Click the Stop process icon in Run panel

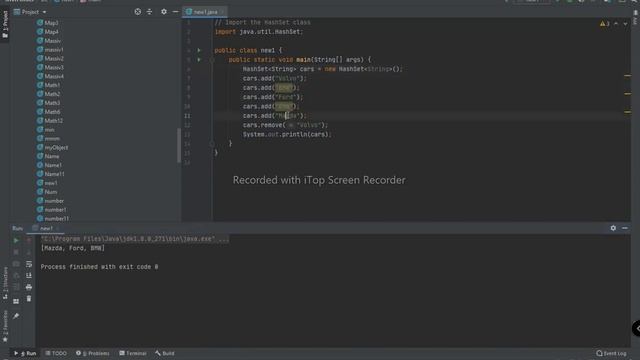pos(16,252)
